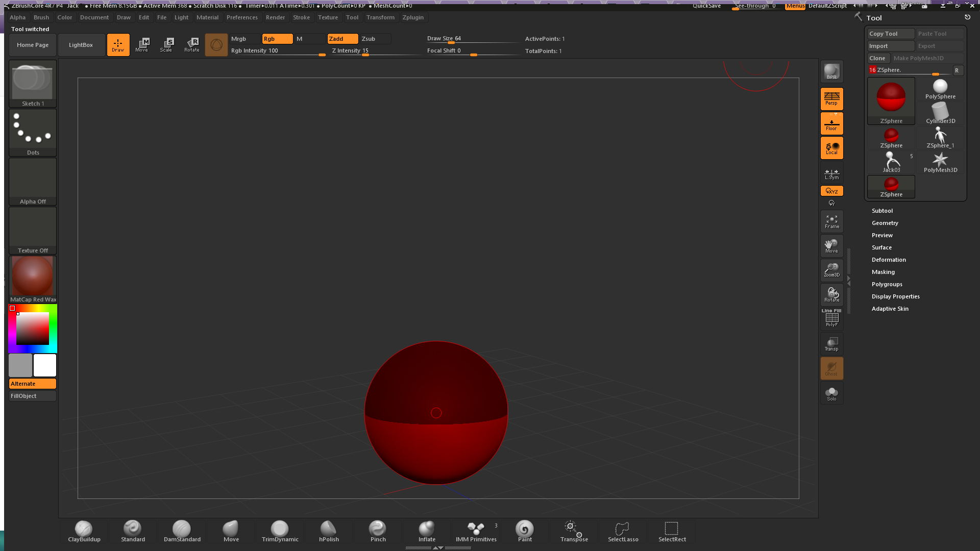Expand the Geometry section
980x551 pixels.
(885, 223)
